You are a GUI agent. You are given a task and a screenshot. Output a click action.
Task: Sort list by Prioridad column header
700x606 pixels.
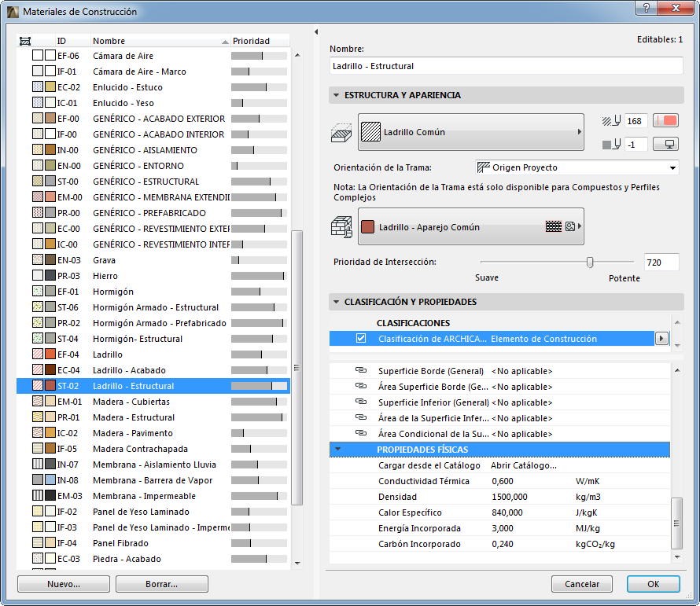pos(260,41)
